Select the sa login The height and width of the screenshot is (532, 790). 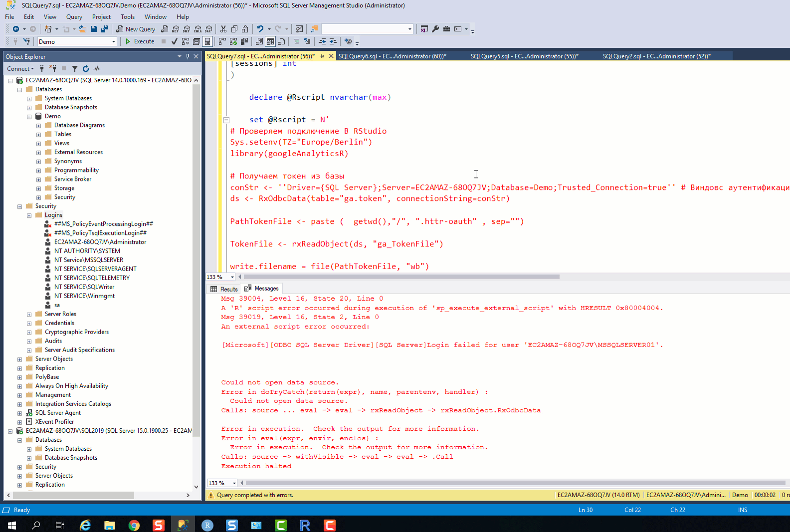tap(57, 305)
